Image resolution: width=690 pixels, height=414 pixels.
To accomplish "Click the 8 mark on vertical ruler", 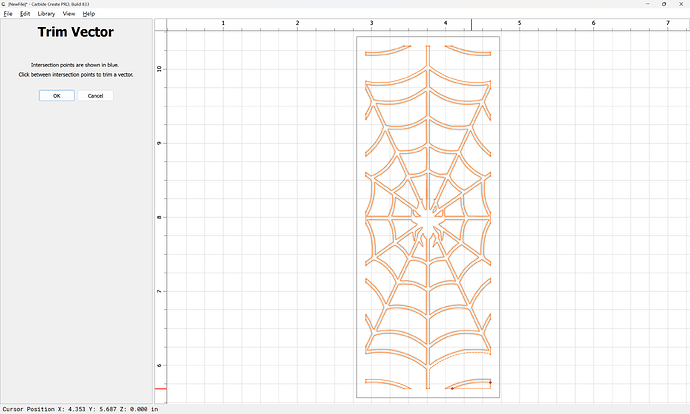I will (x=160, y=217).
